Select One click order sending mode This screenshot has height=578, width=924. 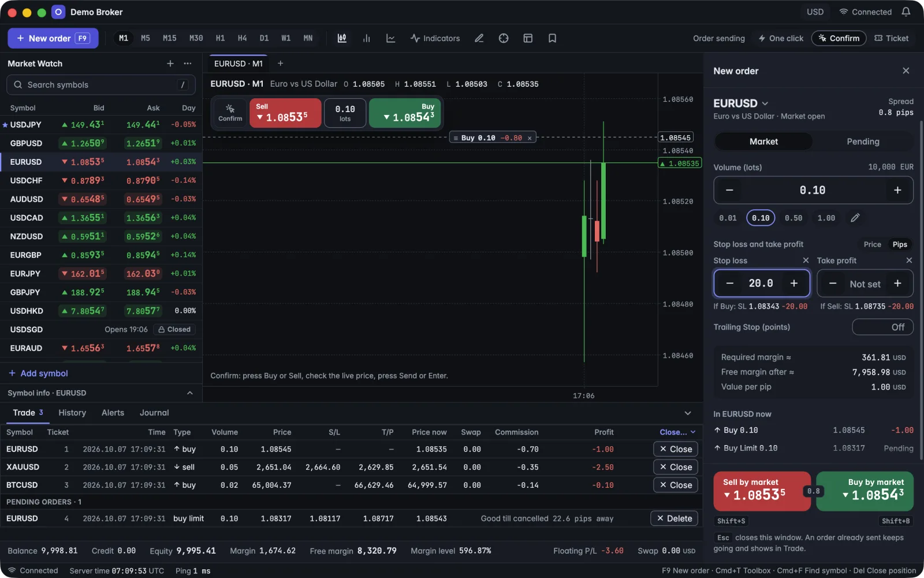coord(781,38)
